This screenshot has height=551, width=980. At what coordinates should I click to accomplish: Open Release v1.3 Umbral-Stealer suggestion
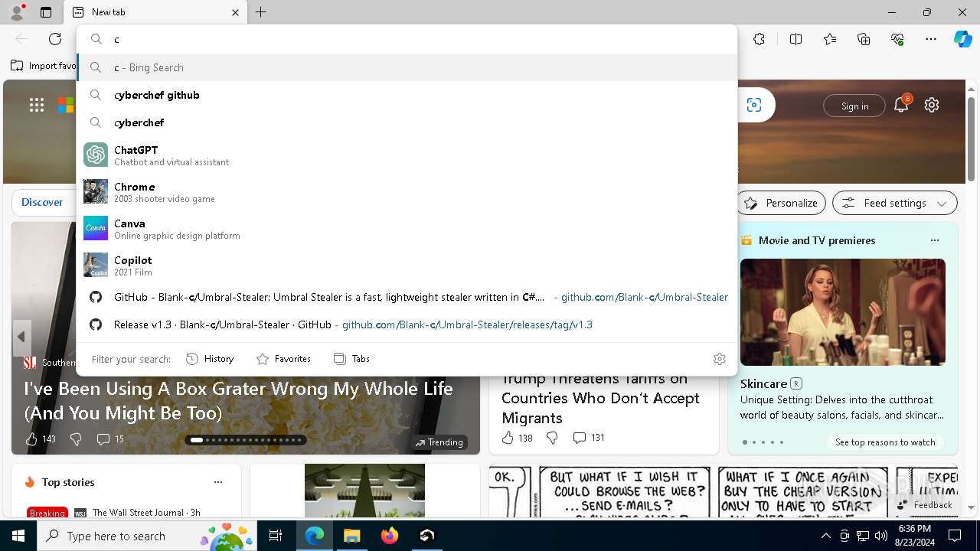tap(407, 324)
